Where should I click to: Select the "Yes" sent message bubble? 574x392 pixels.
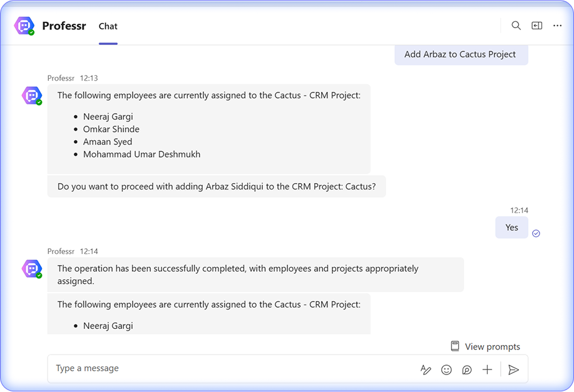pyautogui.click(x=511, y=228)
